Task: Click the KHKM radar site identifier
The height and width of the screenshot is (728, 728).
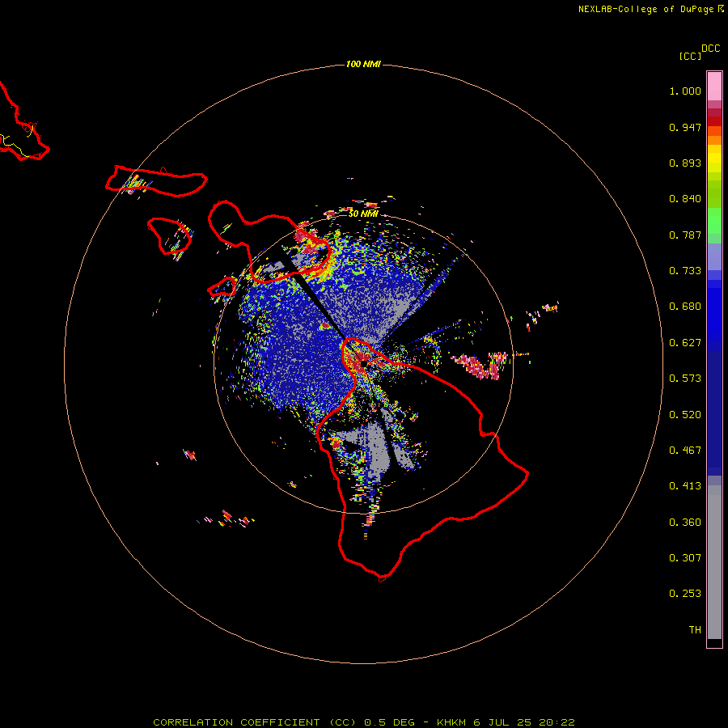Action: pos(451,722)
